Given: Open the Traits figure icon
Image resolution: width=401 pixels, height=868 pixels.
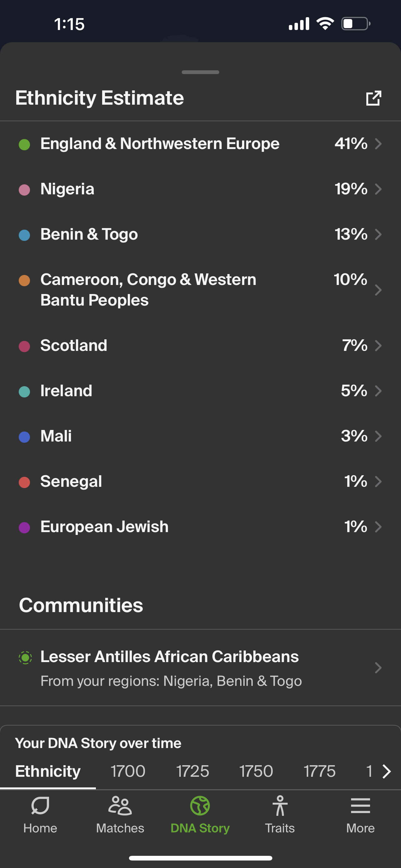Looking at the screenshot, I should point(280,806).
